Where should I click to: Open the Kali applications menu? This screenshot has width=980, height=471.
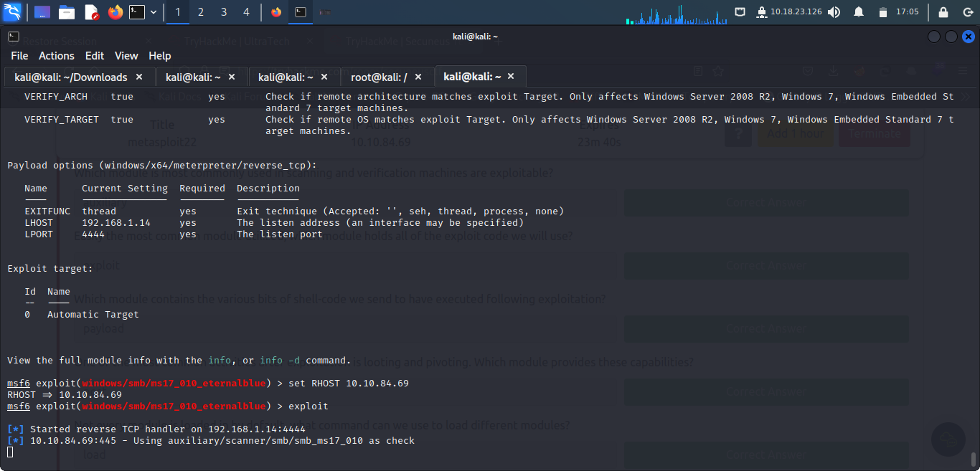point(12,12)
